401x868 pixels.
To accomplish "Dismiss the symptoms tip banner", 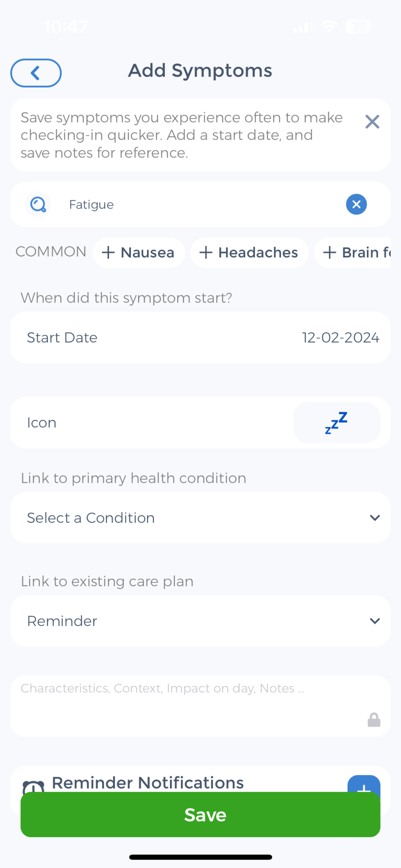I will 372,122.
